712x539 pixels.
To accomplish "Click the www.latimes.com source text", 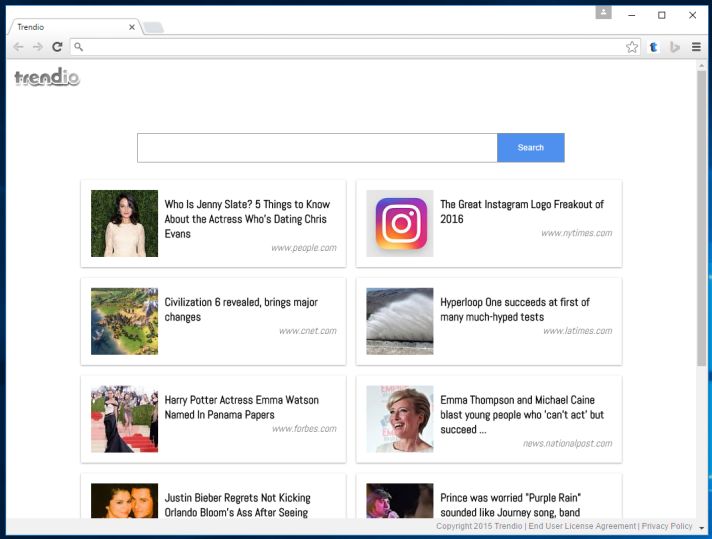I will pos(578,331).
